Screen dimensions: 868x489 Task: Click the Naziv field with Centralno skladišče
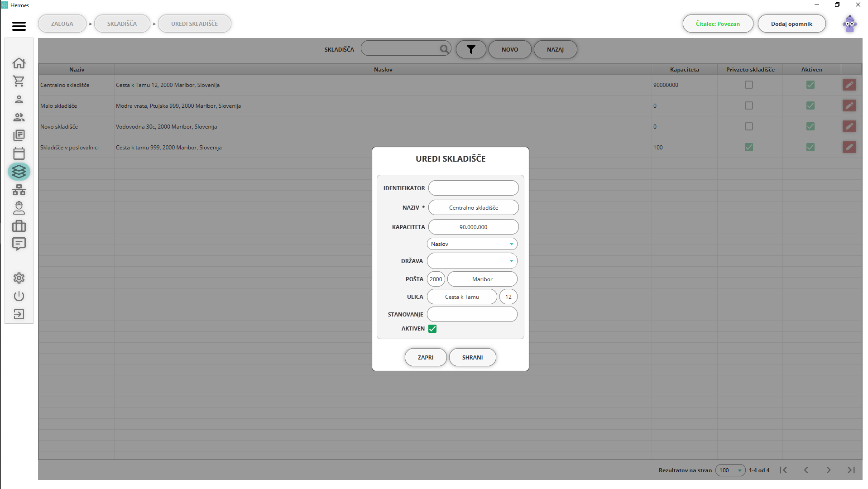[473, 207]
